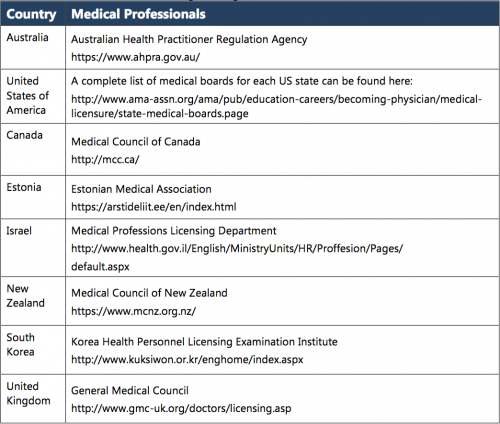Open the gmc-uk.org doctors licensing link
Image resolution: width=500 pixels, height=424 pixels.
click(181, 408)
